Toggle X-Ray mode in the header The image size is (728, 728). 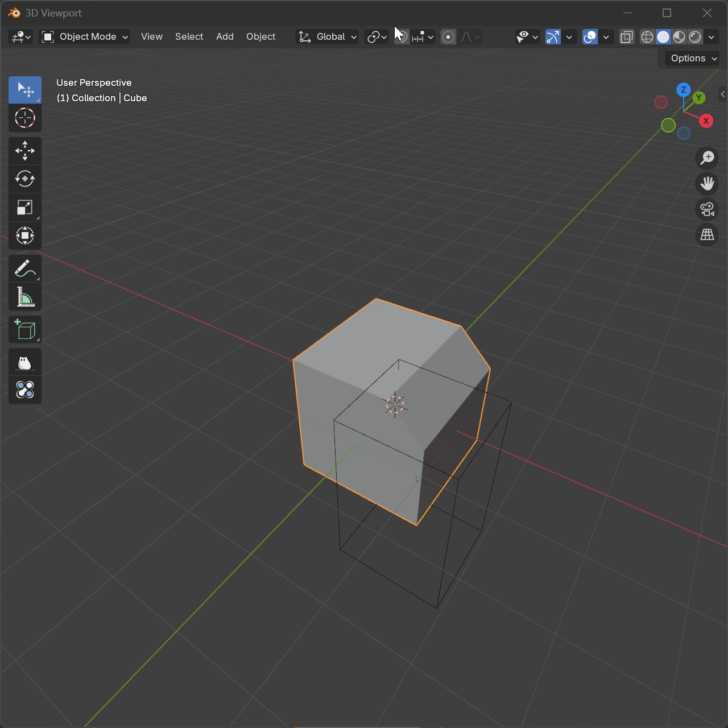tap(626, 36)
